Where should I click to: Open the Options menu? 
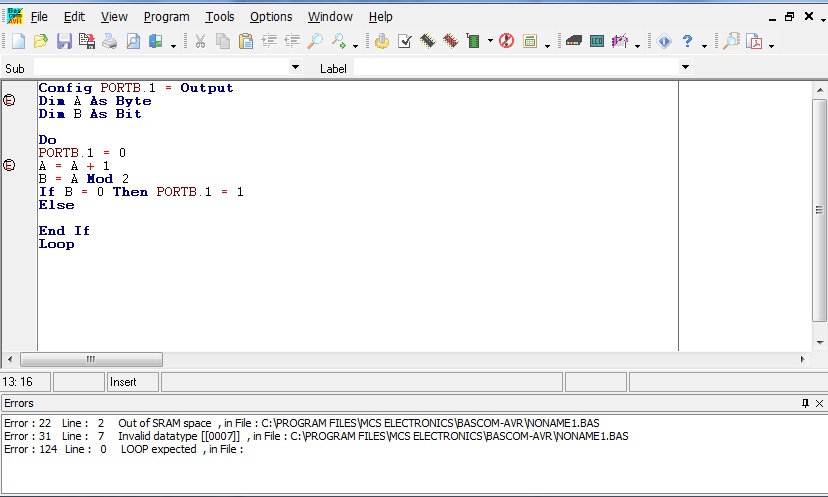(x=271, y=17)
